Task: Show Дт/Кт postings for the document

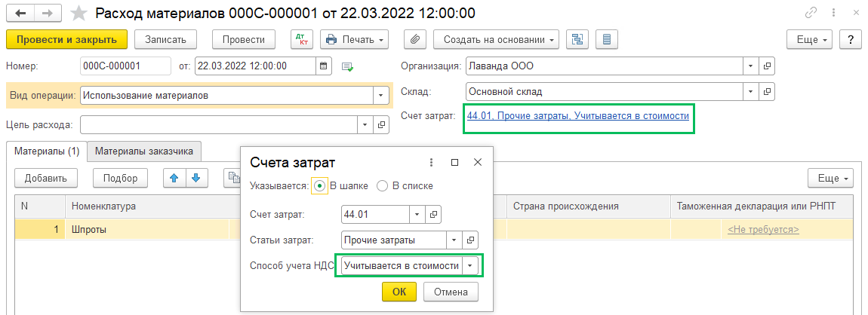Action: [x=302, y=39]
